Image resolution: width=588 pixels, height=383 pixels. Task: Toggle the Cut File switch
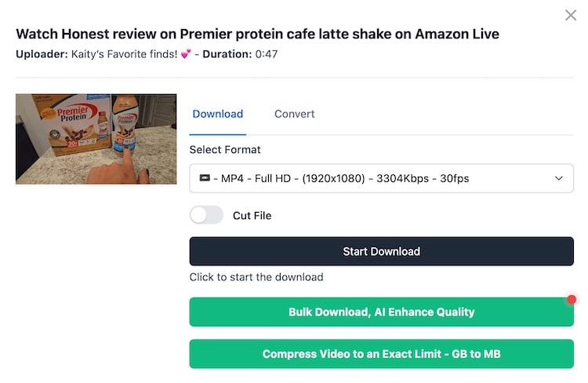click(206, 215)
